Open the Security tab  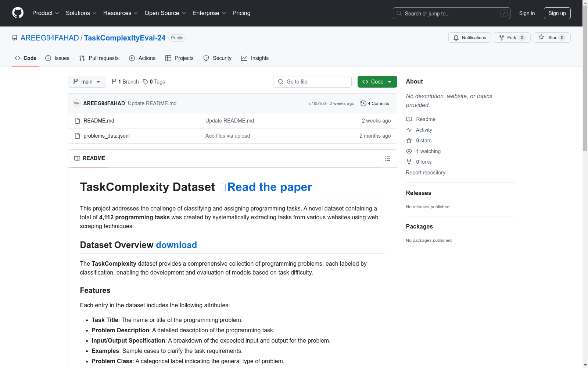point(218,58)
